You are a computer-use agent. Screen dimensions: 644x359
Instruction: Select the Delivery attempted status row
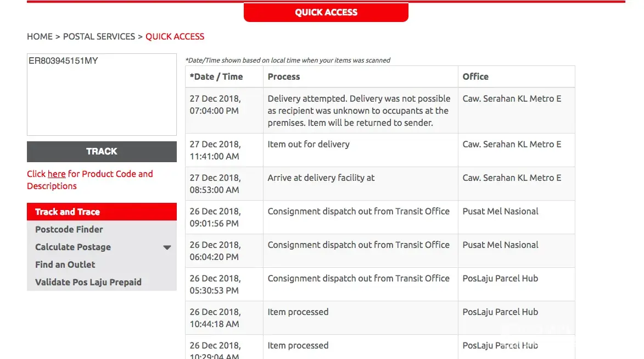[359, 111]
